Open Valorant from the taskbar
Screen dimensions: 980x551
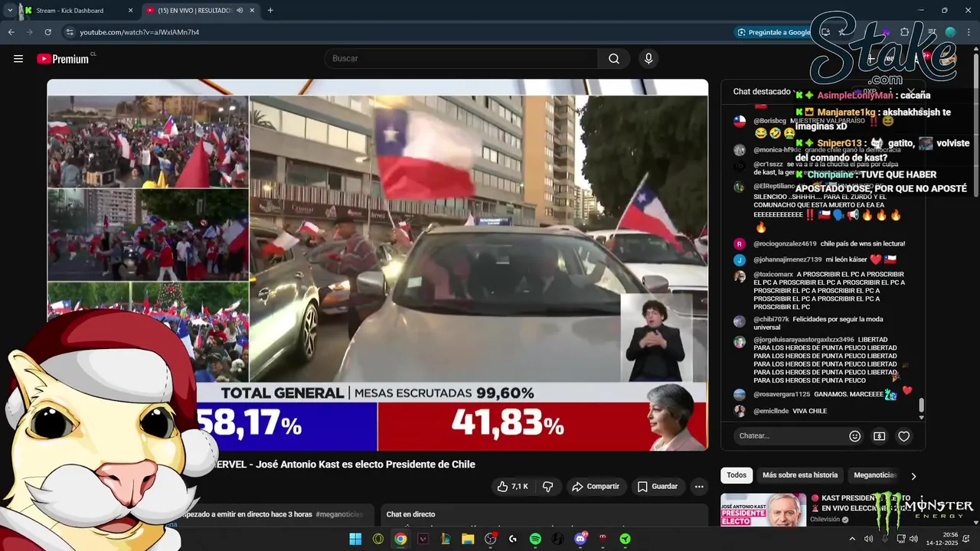pyautogui.click(x=423, y=540)
